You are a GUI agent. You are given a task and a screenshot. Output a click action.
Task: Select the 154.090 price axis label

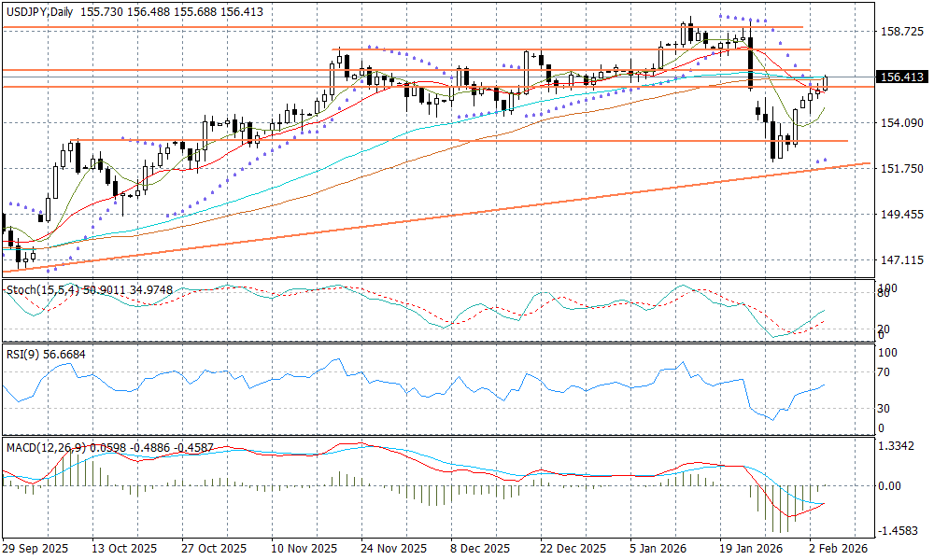pyautogui.click(x=900, y=123)
